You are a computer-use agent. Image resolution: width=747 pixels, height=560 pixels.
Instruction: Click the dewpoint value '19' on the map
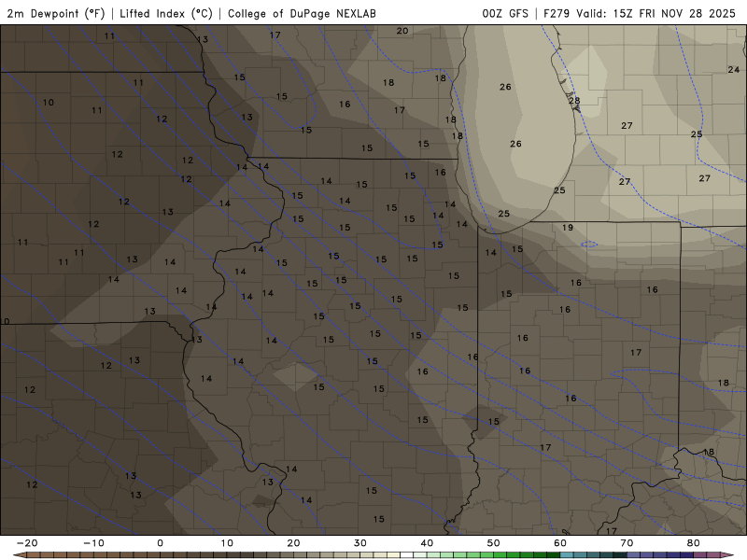tap(568, 228)
